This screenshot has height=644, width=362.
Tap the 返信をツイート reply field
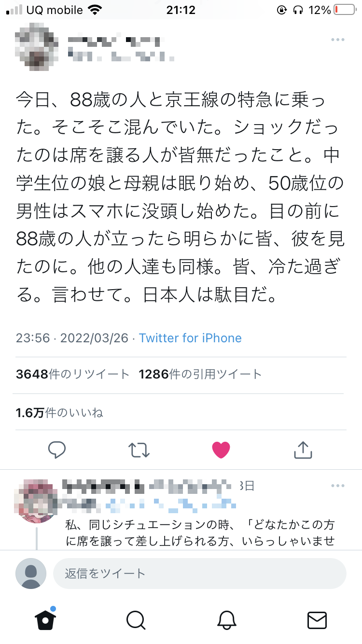pyautogui.click(x=200, y=574)
